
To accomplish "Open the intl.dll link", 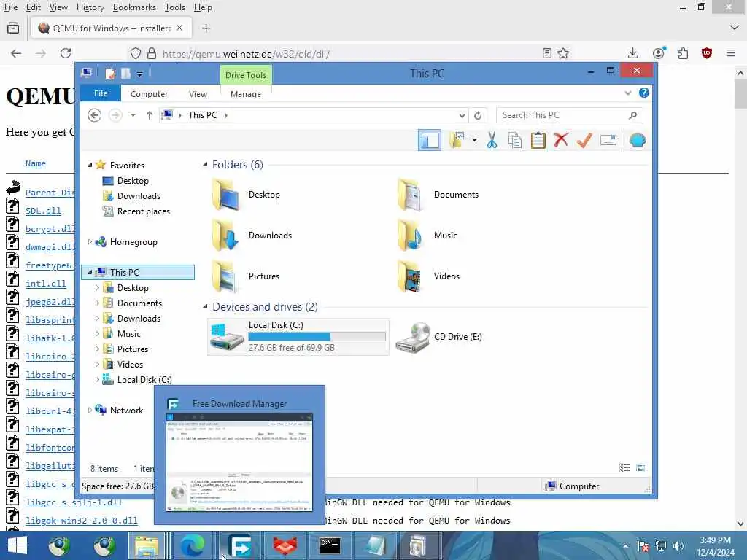I will coord(46,284).
